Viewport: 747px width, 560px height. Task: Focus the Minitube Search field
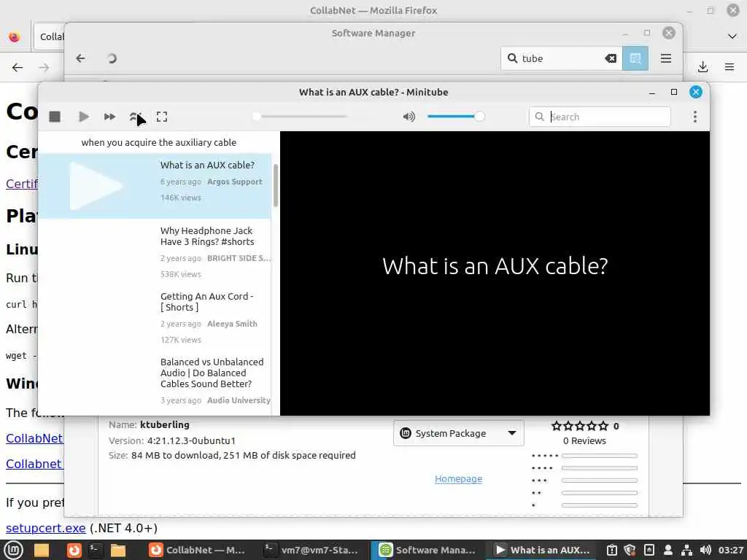(x=600, y=117)
